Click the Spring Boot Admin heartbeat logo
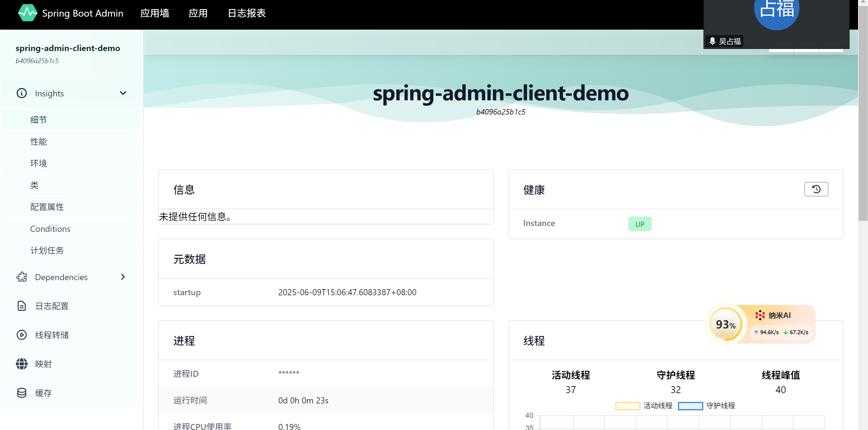Screen dimensions: 868x430 [x=27, y=13]
